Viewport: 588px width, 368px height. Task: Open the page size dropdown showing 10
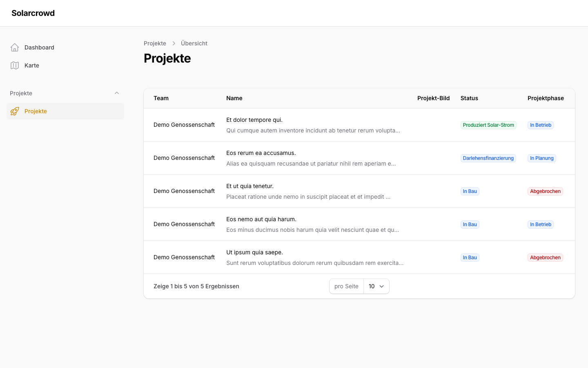coord(376,286)
